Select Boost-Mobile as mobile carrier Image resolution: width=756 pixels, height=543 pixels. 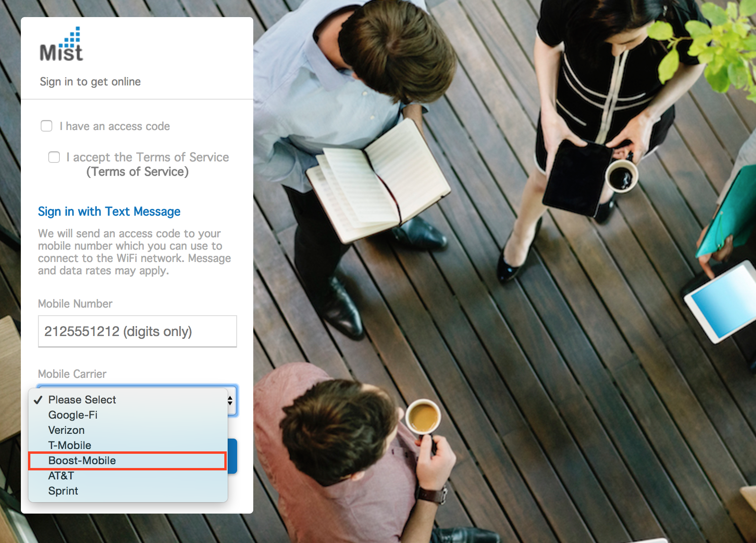coord(128,460)
